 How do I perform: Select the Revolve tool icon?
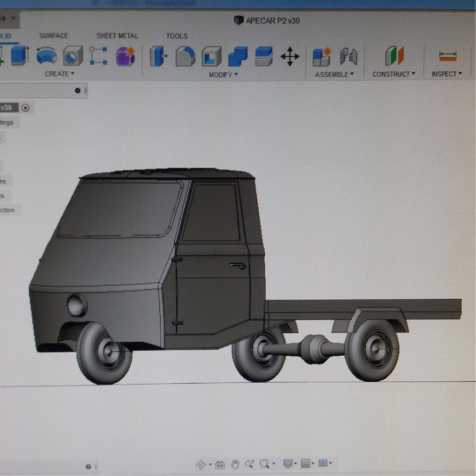pyautogui.click(x=47, y=56)
